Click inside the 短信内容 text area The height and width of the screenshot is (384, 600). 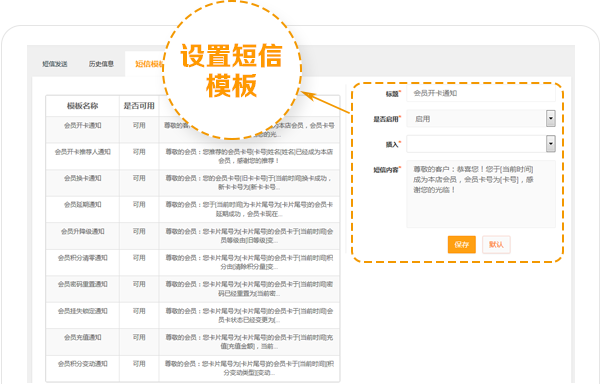point(481,194)
